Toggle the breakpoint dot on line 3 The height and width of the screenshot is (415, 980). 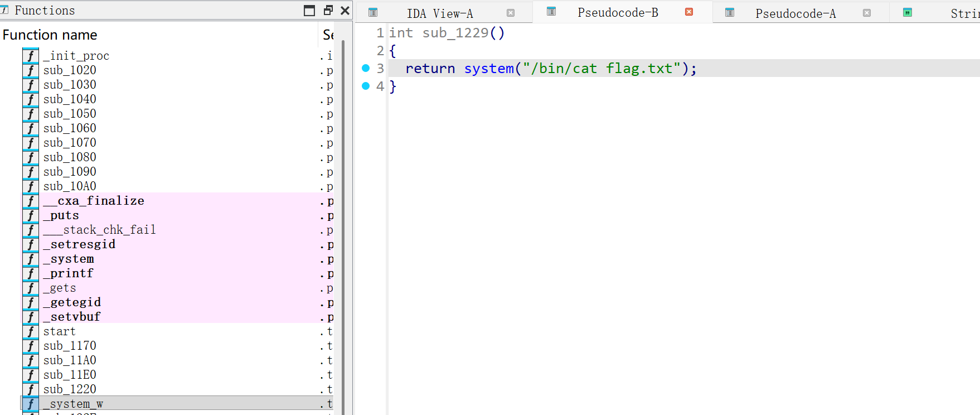(366, 68)
